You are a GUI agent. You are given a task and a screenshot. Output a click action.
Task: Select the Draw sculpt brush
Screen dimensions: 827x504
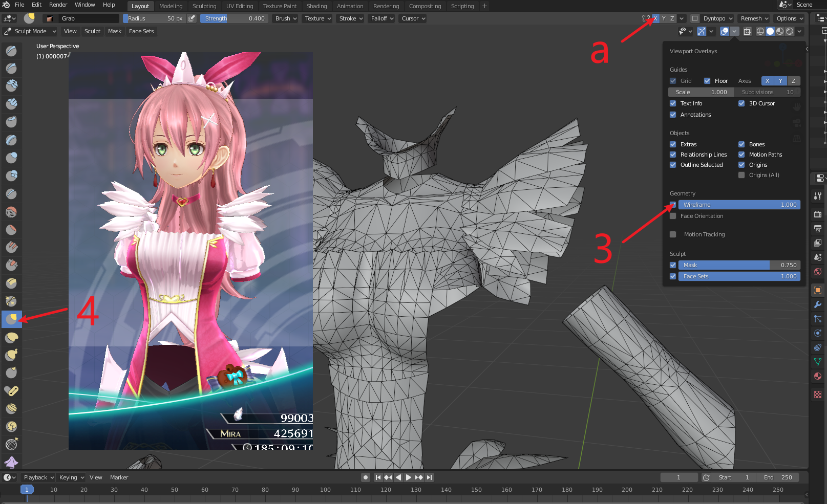tap(11, 51)
